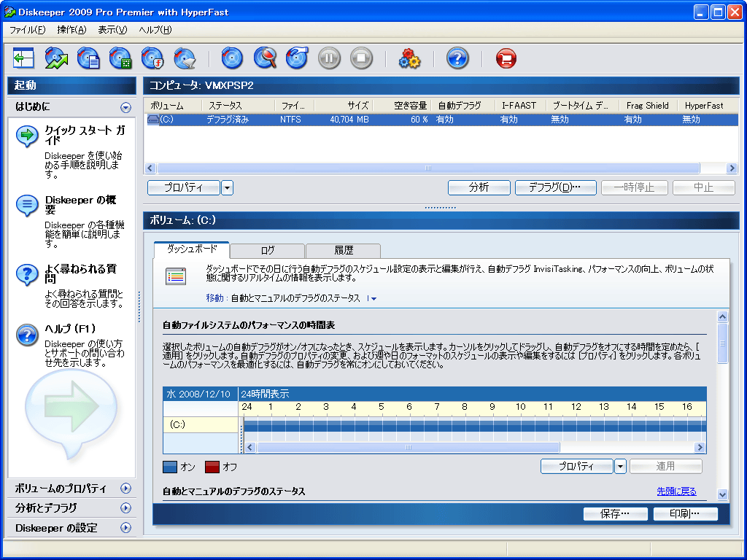Click the dashboard vertical scroll up arrow

pyautogui.click(x=722, y=316)
